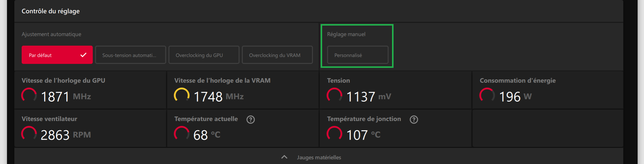Click the checkmark on Par défaut
644x164 pixels.
click(x=83, y=55)
